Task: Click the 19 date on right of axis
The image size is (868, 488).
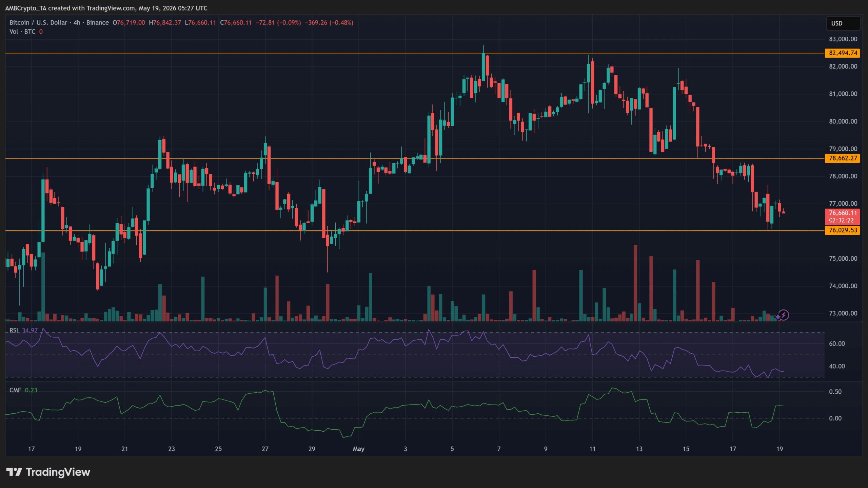Action: tap(780, 449)
